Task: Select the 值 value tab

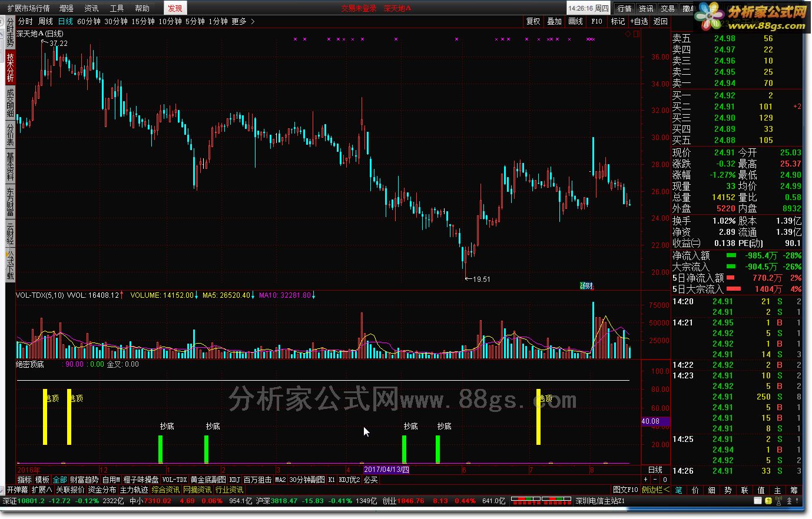Action: click(x=761, y=490)
